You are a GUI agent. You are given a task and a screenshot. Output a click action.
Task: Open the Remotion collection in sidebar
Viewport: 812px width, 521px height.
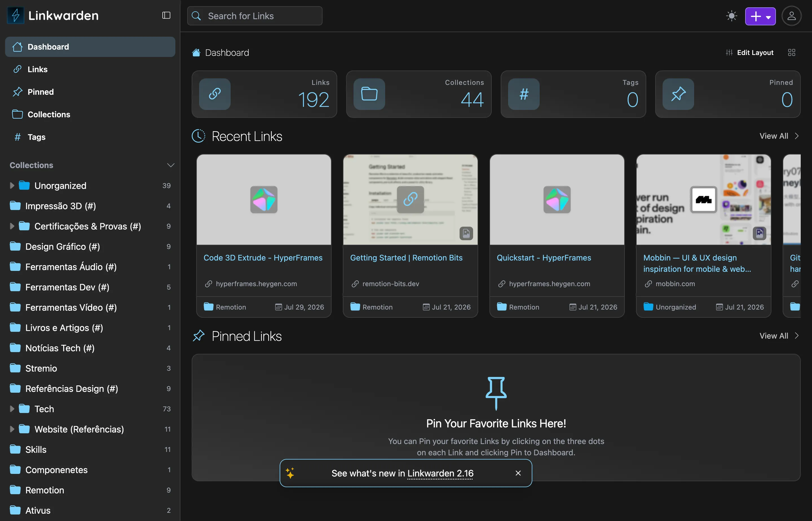[90, 490]
